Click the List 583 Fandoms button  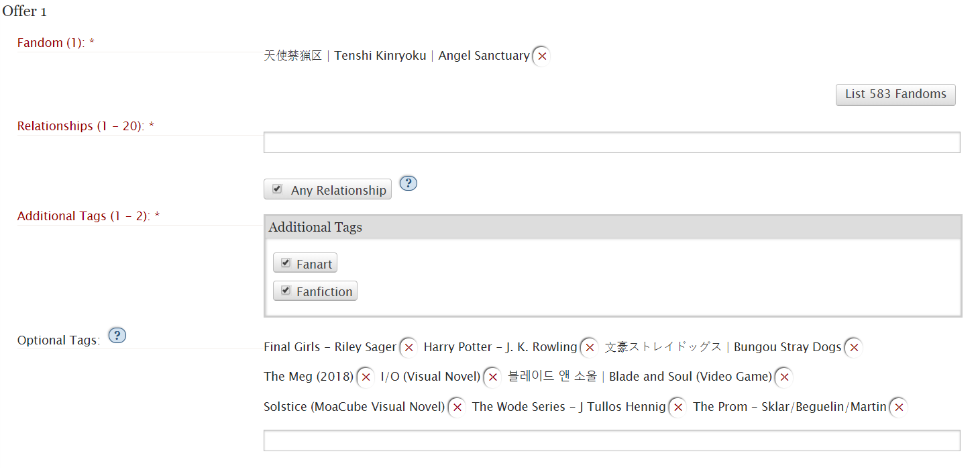click(x=895, y=95)
